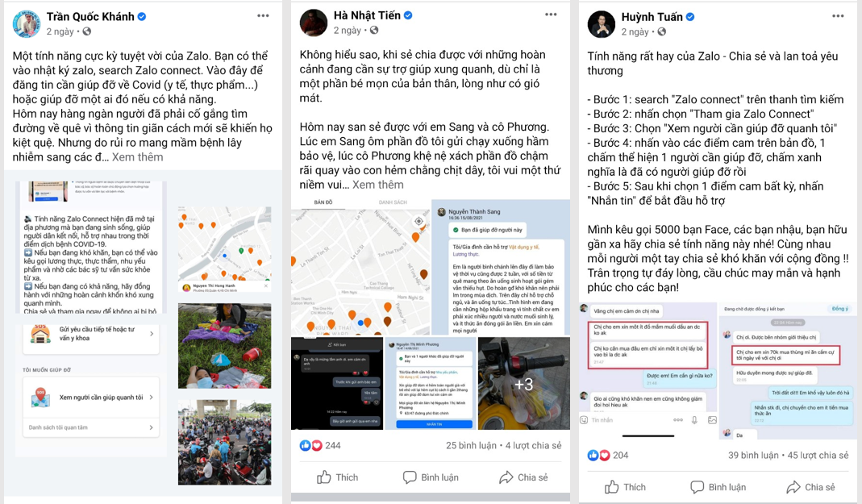Open Huỳnh Tuấn's profile picture
Viewport: 862px width, 504px height.
601,23
